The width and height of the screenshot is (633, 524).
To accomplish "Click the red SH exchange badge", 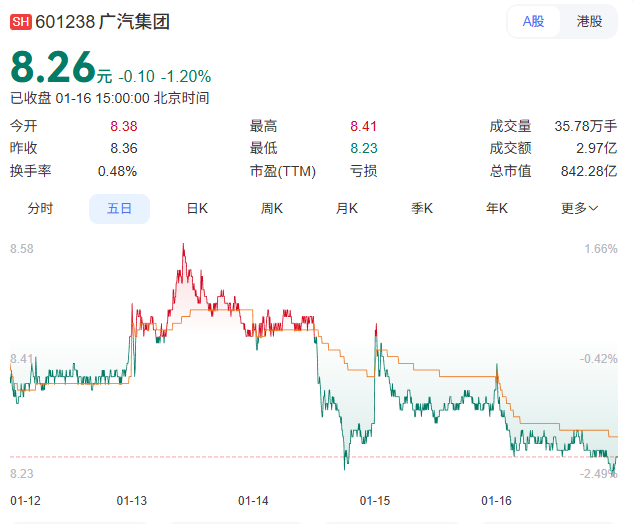I will (x=20, y=22).
